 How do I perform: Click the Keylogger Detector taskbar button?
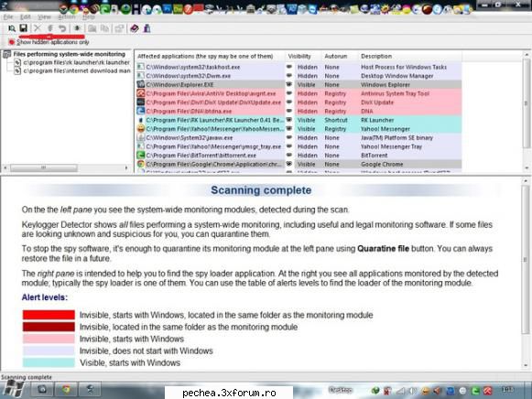pos(90,389)
